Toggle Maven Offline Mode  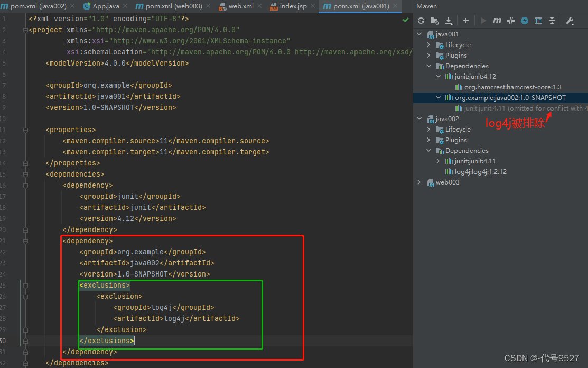pos(511,21)
